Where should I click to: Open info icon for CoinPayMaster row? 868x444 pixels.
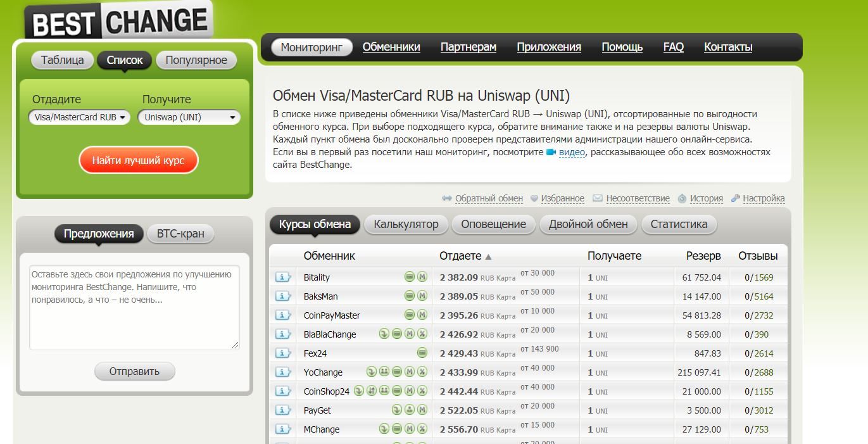282,315
